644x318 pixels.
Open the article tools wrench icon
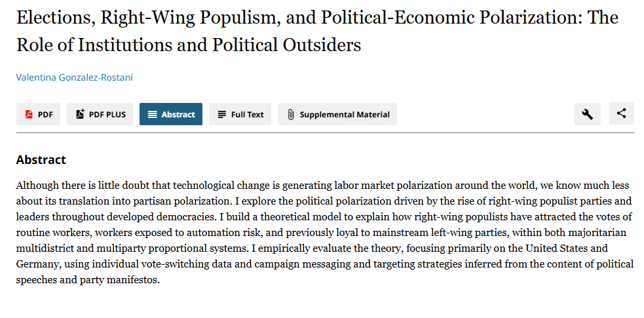coord(587,114)
